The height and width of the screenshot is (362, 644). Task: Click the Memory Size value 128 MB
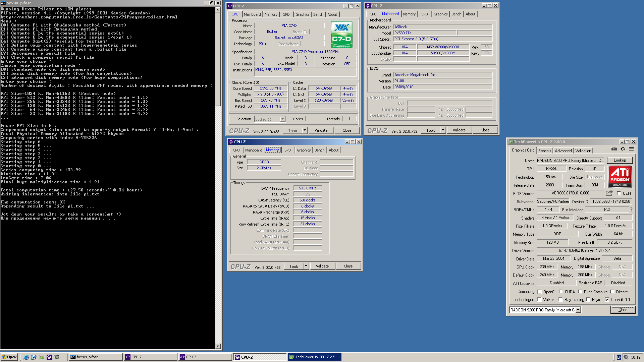tap(552, 242)
